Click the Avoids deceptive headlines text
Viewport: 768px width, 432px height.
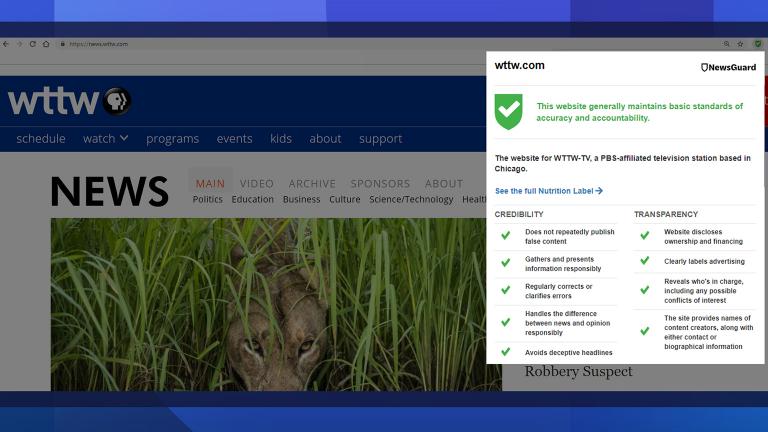pyautogui.click(x=569, y=353)
